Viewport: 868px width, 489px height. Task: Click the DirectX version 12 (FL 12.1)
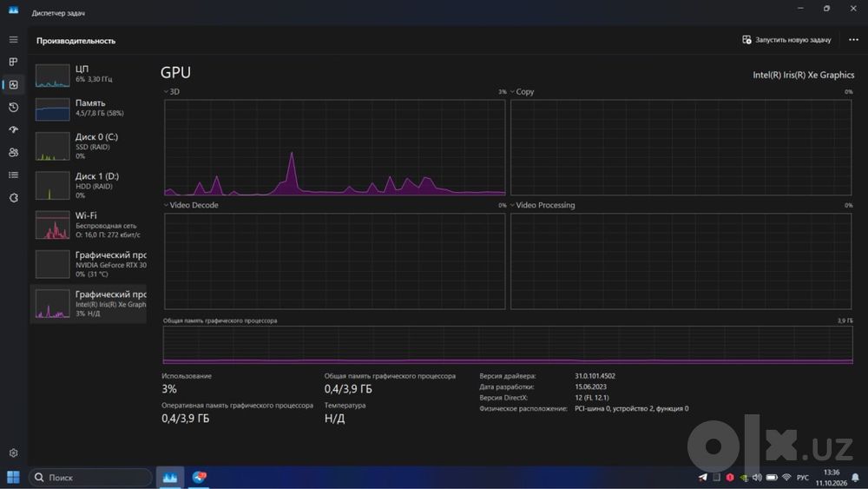pos(592,398)
